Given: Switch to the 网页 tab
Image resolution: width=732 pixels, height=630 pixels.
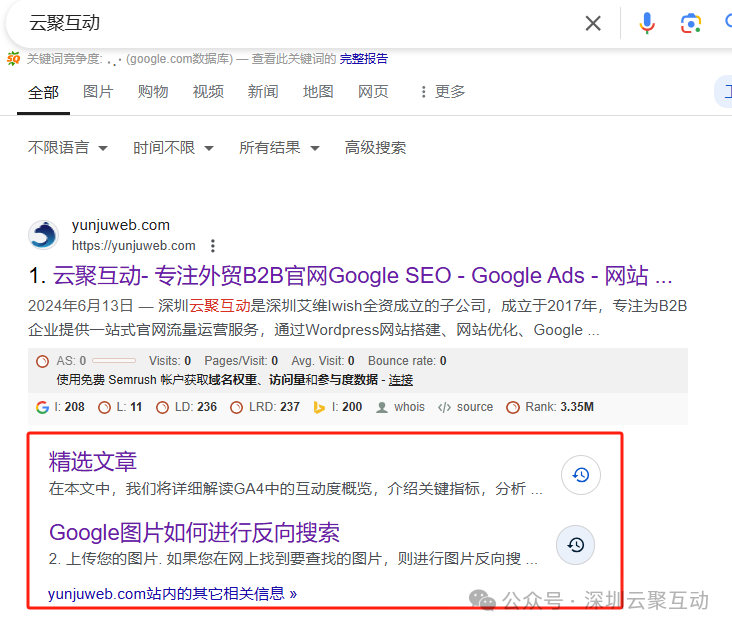Looking at the screenshot, I should click(x=373, y=91).
